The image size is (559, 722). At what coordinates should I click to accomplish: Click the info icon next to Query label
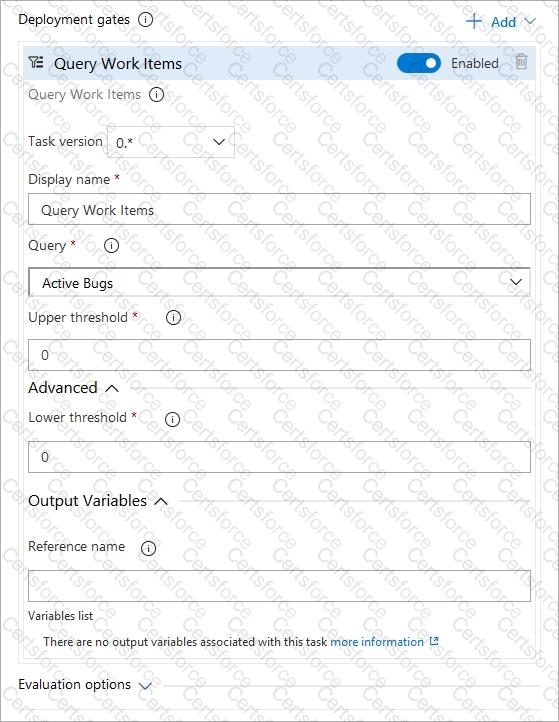(x=111, y=245)
